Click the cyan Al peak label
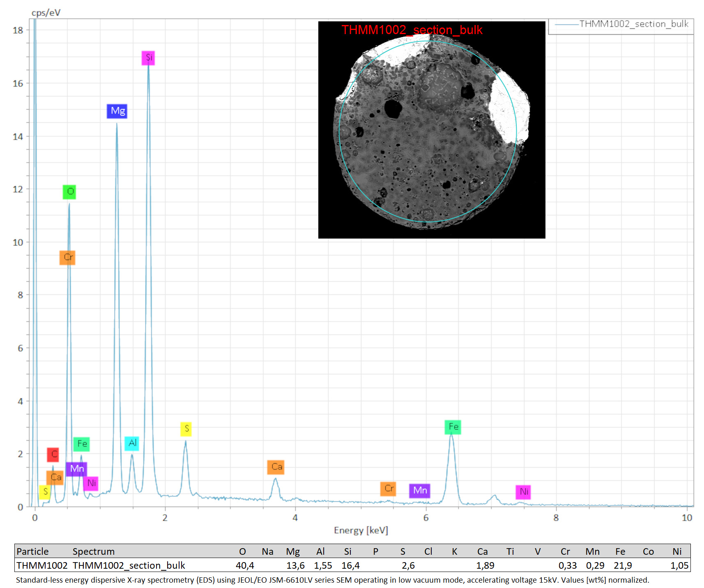Image resolution: width=704 pixels, height=588 pixels. click(x=132, y=443)
